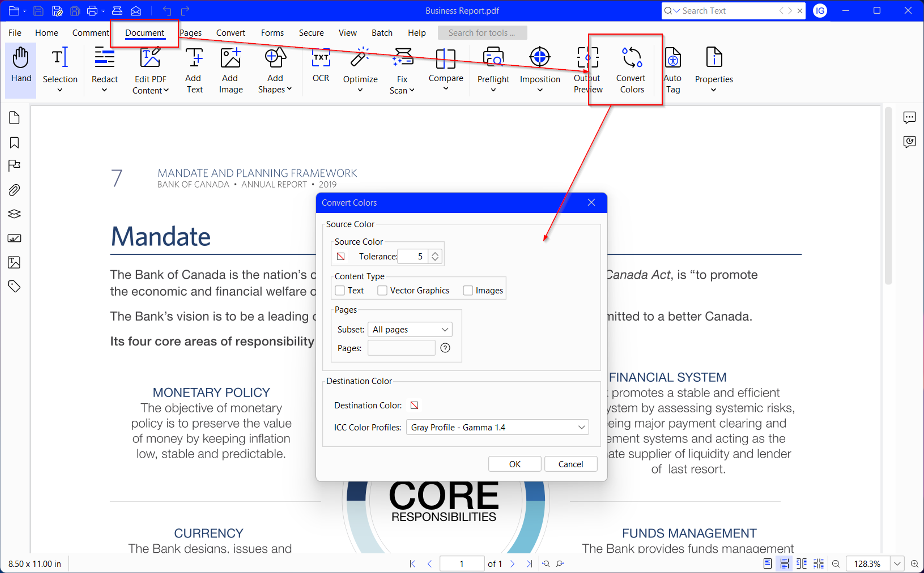Switch to the Comment tab
Screen dimensions: 924x573
point(90,33)
